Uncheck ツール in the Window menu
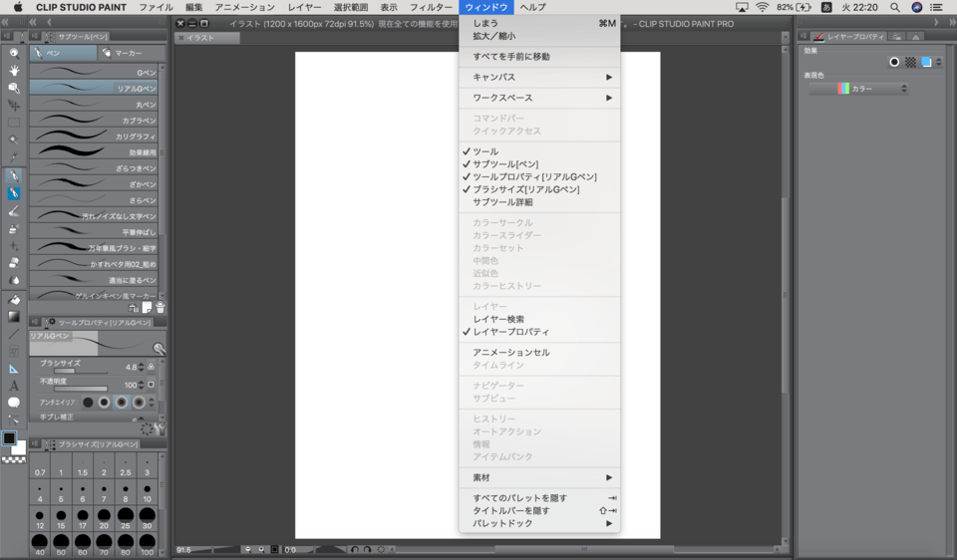 click(x=485, y=151)
